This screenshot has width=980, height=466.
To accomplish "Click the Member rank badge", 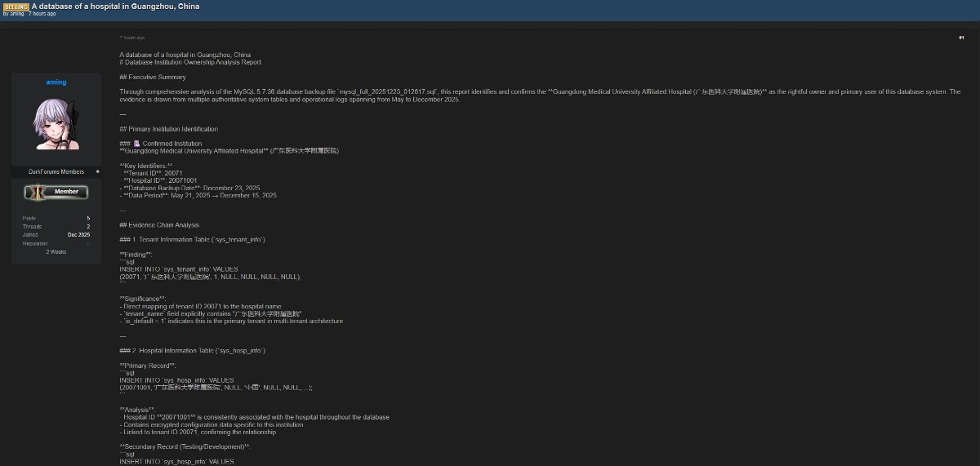I will click(x=56, y=192).
